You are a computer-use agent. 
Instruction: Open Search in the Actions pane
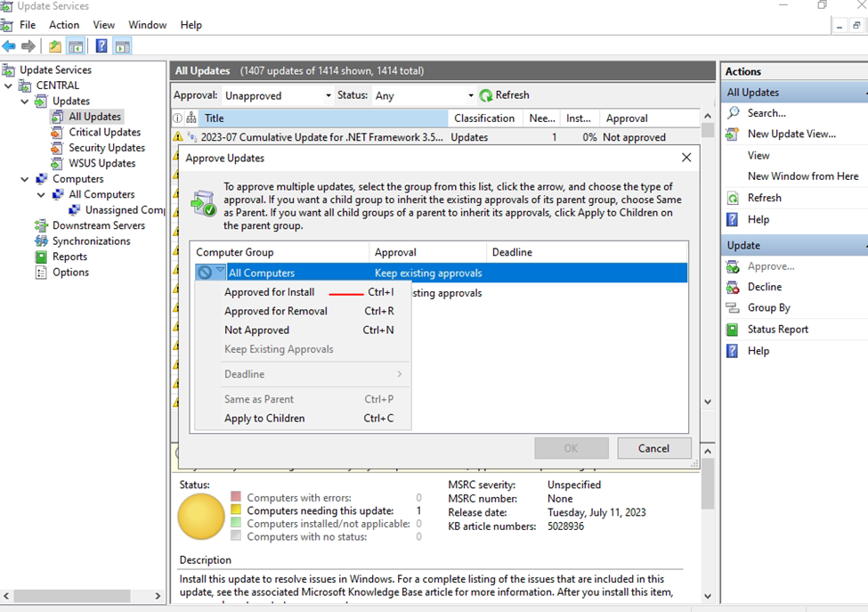pos(766,113)
